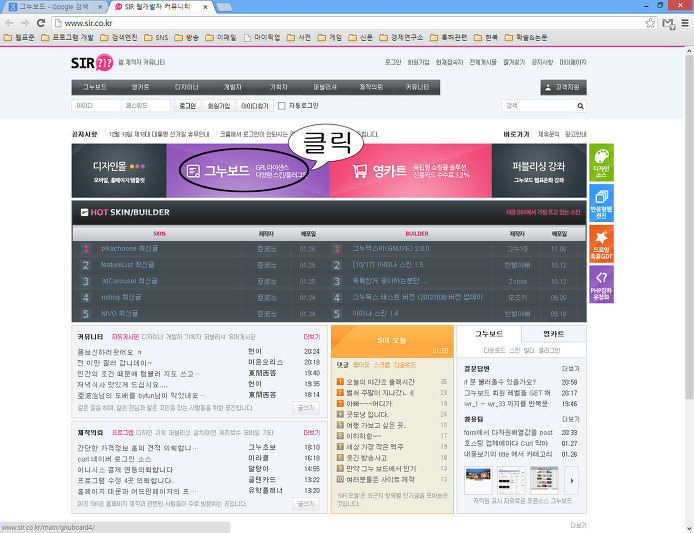Click the 아이디 input field

pos(96,106)
